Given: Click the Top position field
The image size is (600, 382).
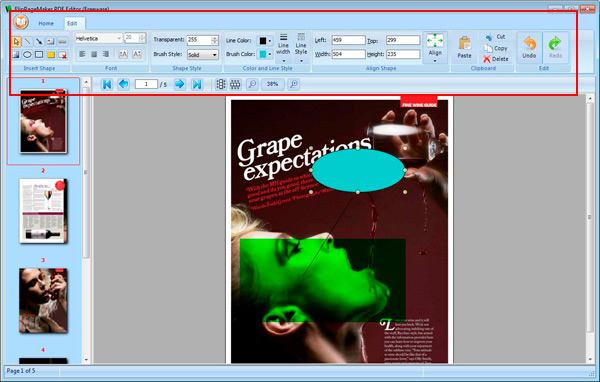Looking at the screenshot, I should [403, 40].
